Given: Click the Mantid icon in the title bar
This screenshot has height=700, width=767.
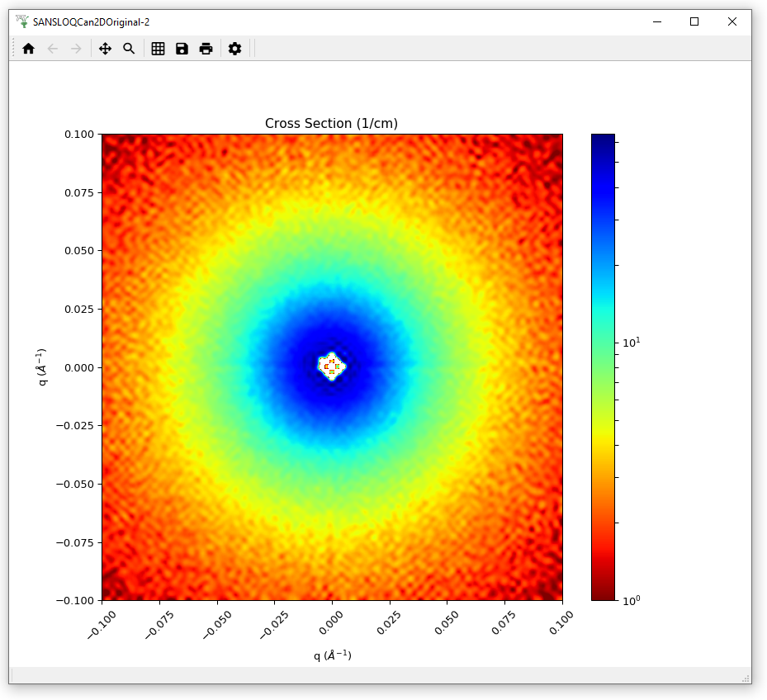Looking at the screenshot, I should pyautogui.click(x=22, y=21).
